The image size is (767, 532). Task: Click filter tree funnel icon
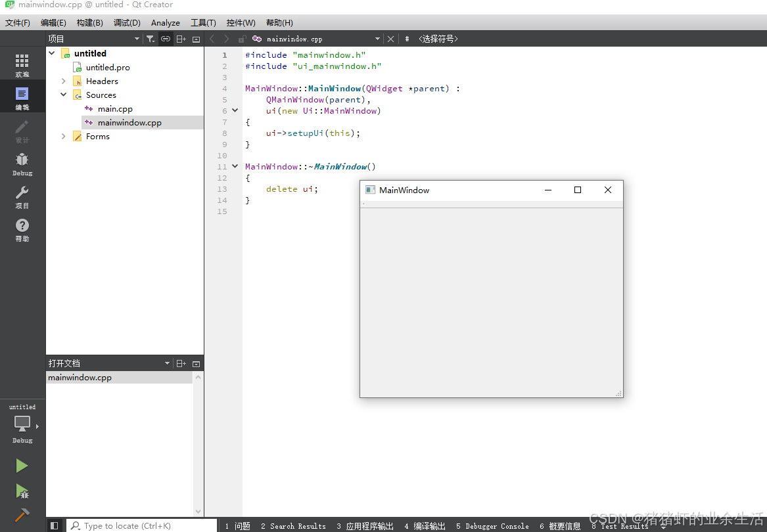[x=151, y=39]
